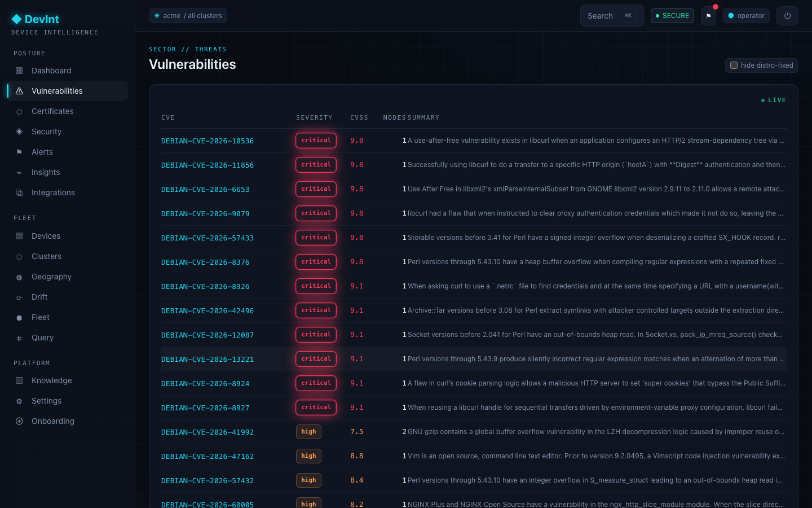
Task: Open DEBIAN-CVE-2026-41992 link
Action: (x=208, y=432)
